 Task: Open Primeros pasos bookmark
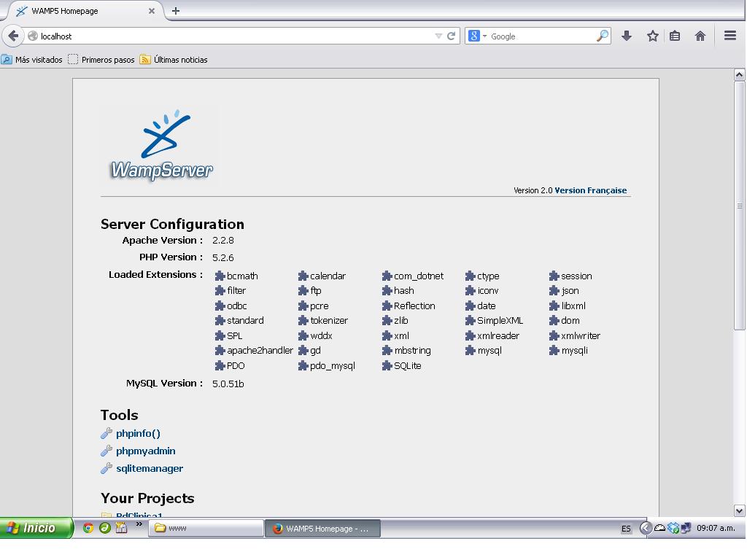(101, 60)
